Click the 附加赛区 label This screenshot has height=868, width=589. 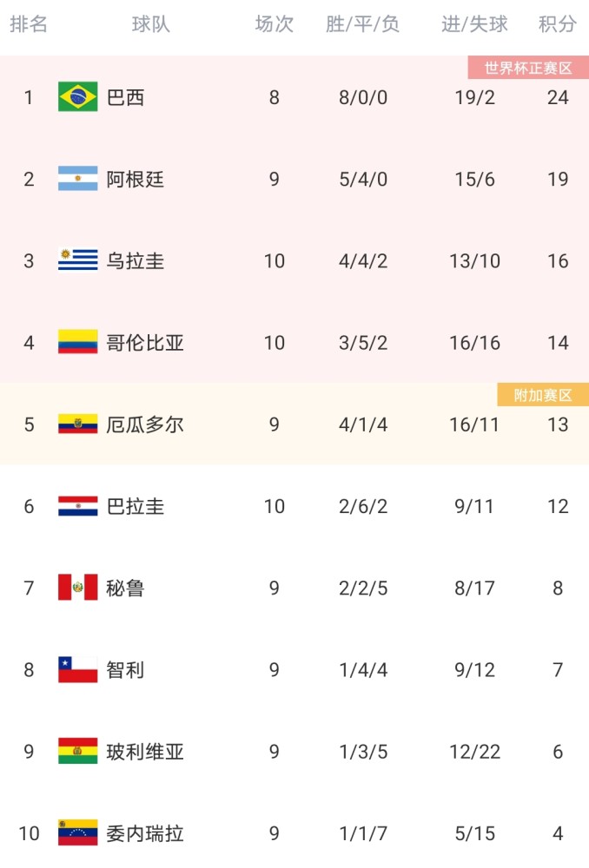pyautogui.click(x=543, y=395)
